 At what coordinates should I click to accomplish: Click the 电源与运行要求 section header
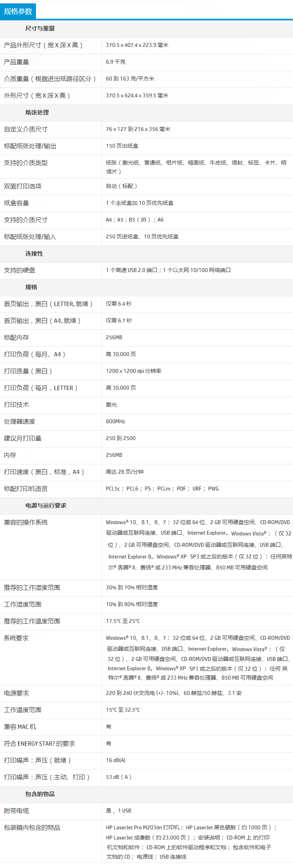[46, 506]
